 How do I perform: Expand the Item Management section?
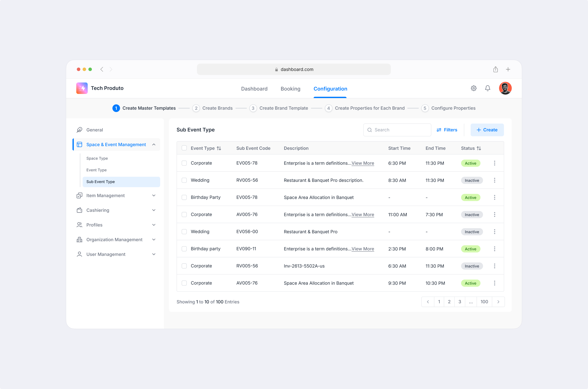(154, 195)
